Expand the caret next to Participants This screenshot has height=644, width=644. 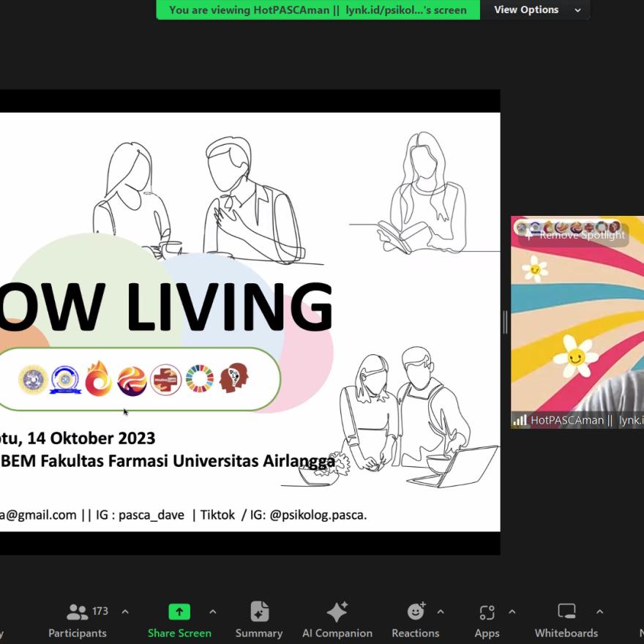pyautogui.click(x=125, y=612)
